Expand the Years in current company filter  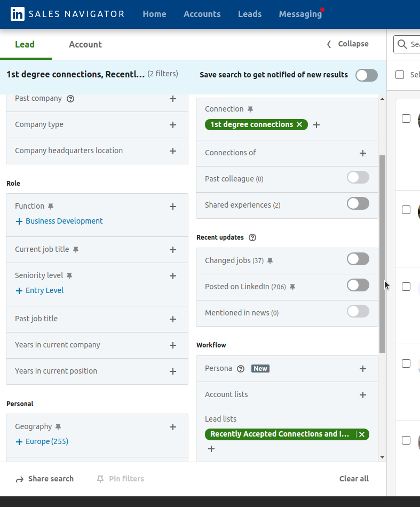[172, 345]
